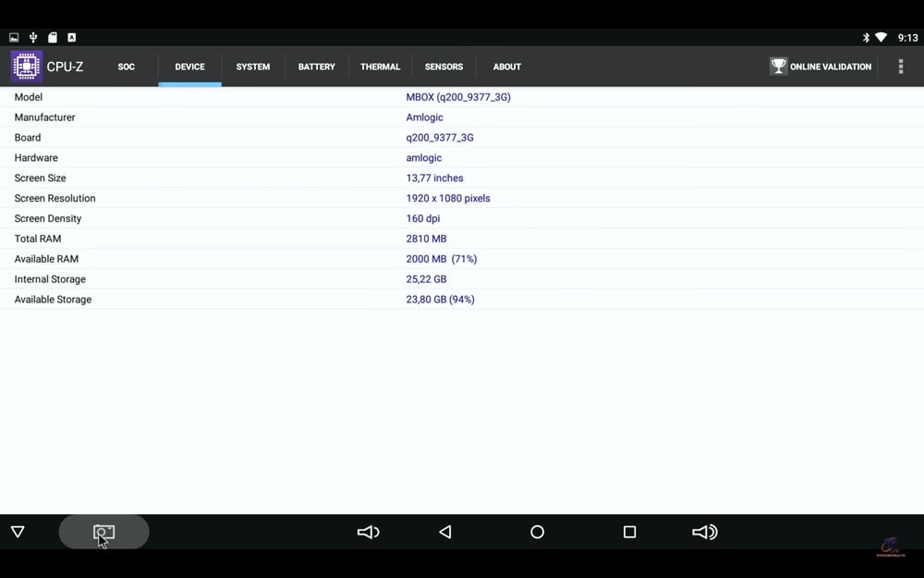
Task: Open the three-dot overflow menu
Action: 900,66
